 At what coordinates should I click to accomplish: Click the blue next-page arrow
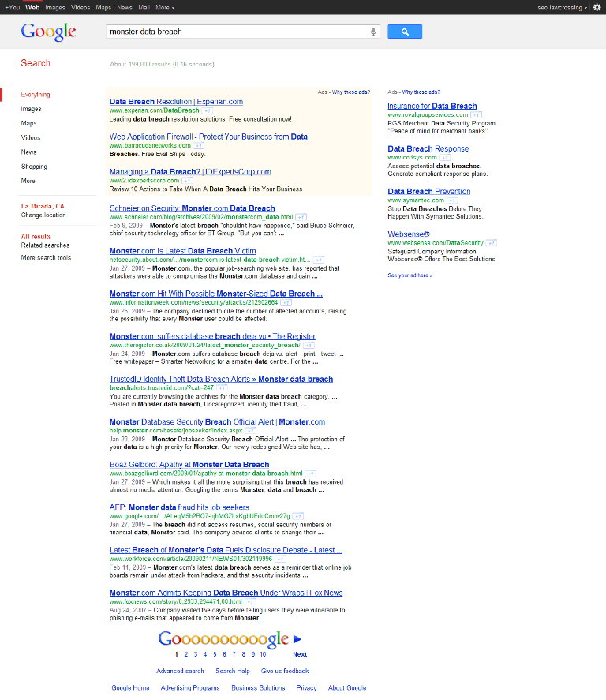pyautogui.click(x=297, y=639)
